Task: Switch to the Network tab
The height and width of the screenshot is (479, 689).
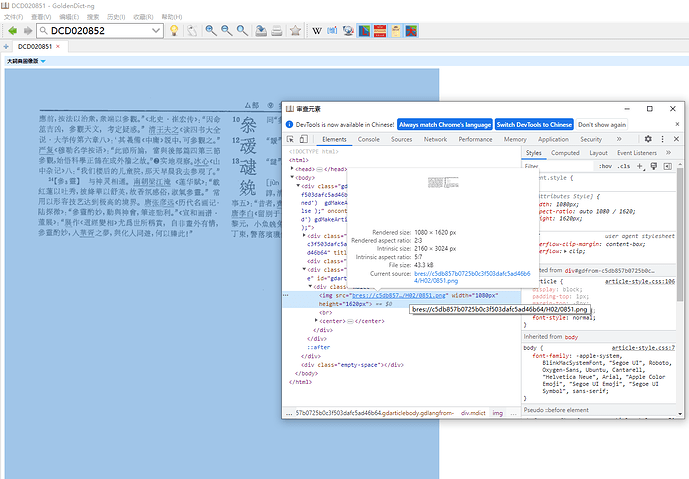Action: 435,139
